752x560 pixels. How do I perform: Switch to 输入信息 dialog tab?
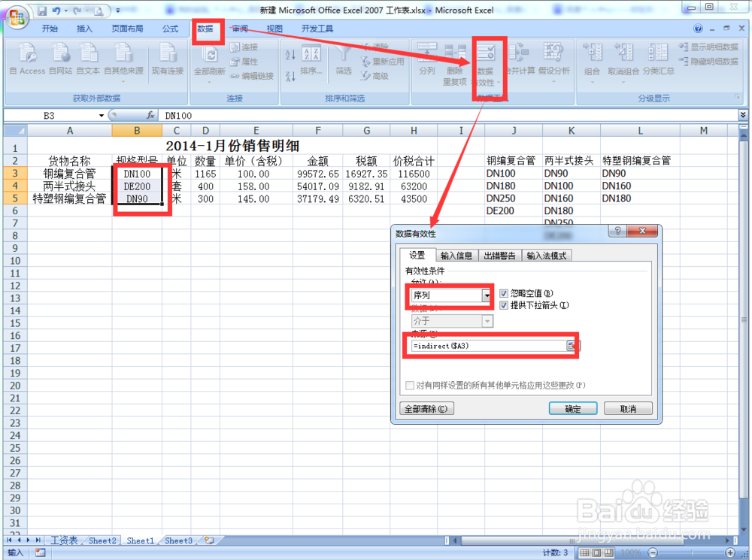(x=456, y=256)
